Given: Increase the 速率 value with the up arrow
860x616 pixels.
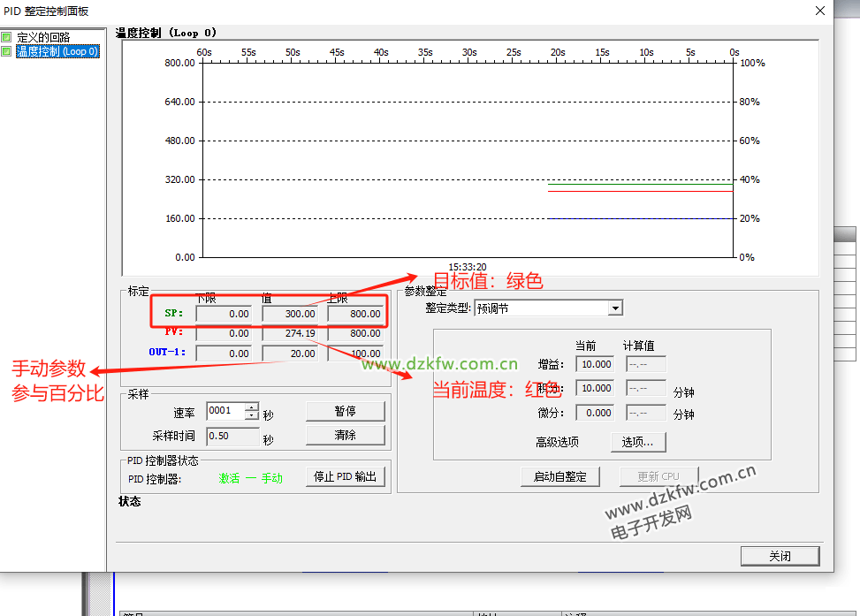Looking at the screenshot, I should [252, 407].
